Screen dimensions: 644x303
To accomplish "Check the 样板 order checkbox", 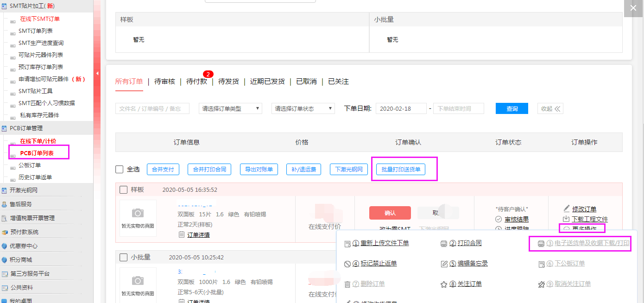I will click(124, 189).
